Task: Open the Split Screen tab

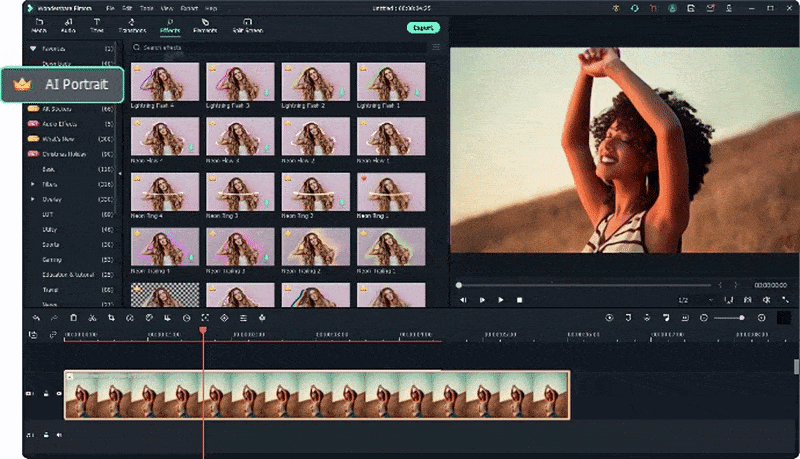Action: click(247, 26)
